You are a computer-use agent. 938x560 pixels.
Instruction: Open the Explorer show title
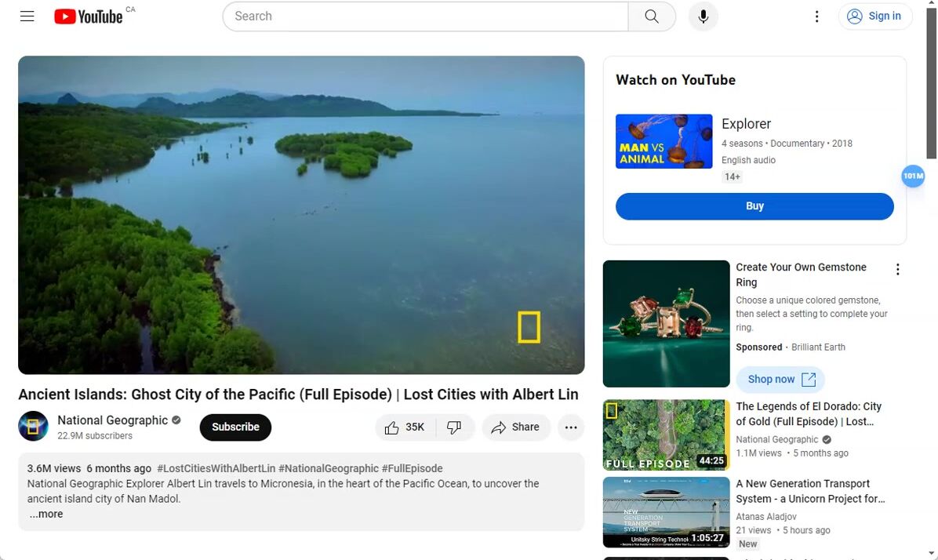pos(746,124)
